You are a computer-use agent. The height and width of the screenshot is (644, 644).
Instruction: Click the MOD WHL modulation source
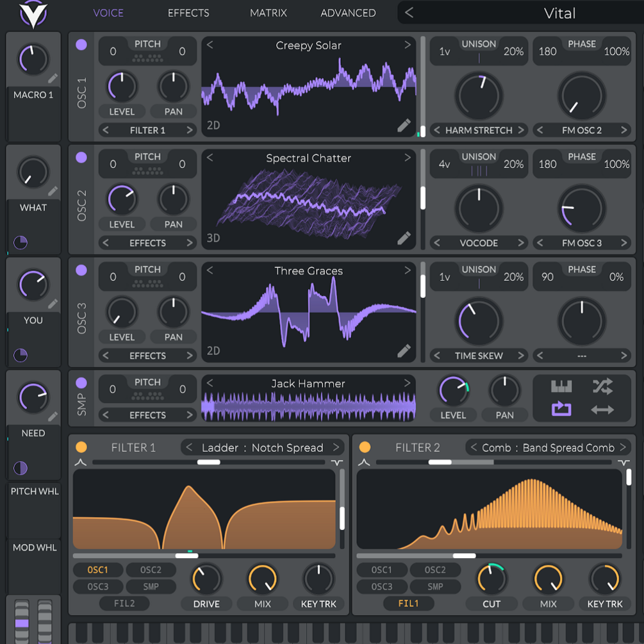click(x=35, y=565)
